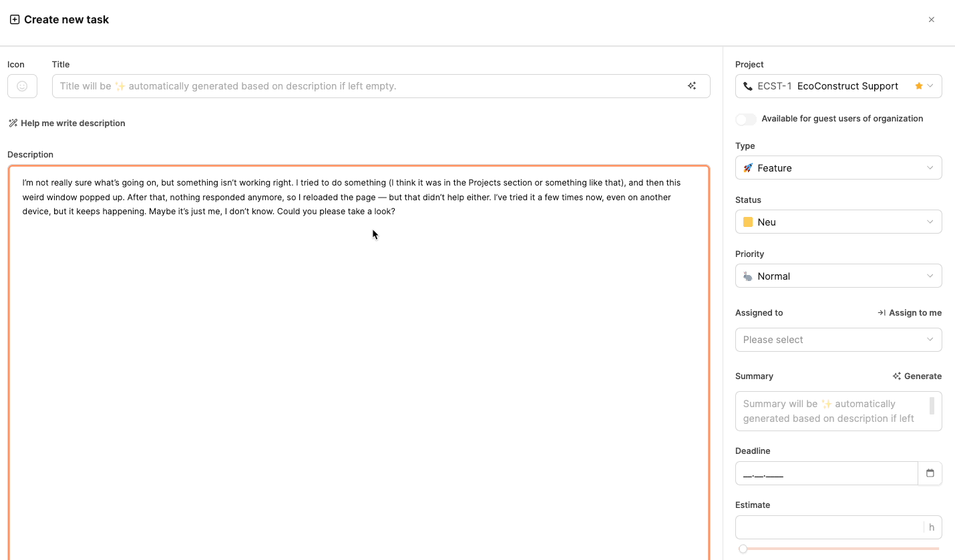Click the rocket icon in Type field
This screenshot has height=560, width=955.
coord(748,168)
